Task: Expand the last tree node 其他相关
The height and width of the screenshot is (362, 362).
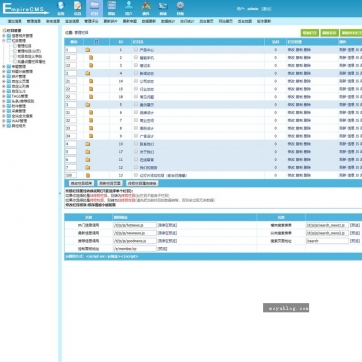Action: (x=4, y=126)
